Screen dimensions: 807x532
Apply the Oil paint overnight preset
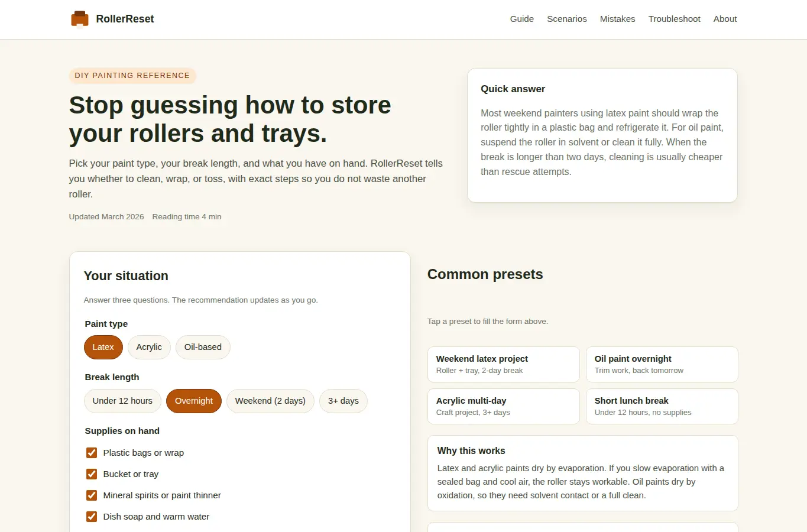pyautogui.click(x=662, y=364)
